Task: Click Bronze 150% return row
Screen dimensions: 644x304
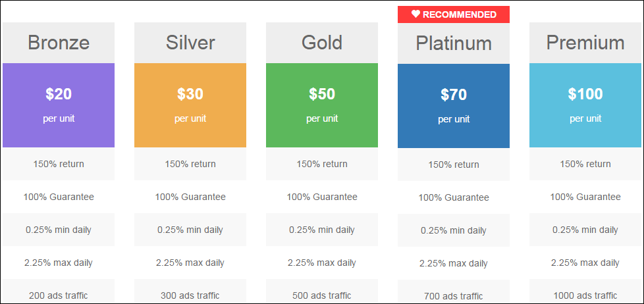Action: 59,164
